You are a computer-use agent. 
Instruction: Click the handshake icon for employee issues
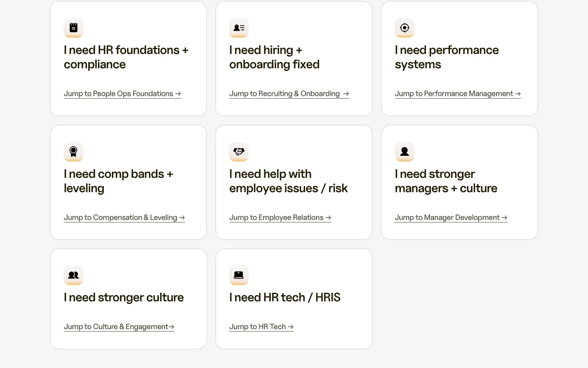[x=239, y=152]
